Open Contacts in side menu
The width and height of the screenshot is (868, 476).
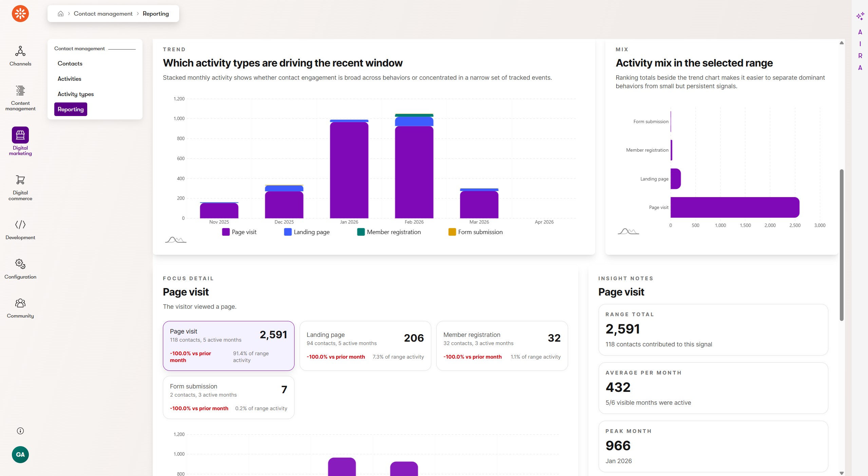click(70, 63)
